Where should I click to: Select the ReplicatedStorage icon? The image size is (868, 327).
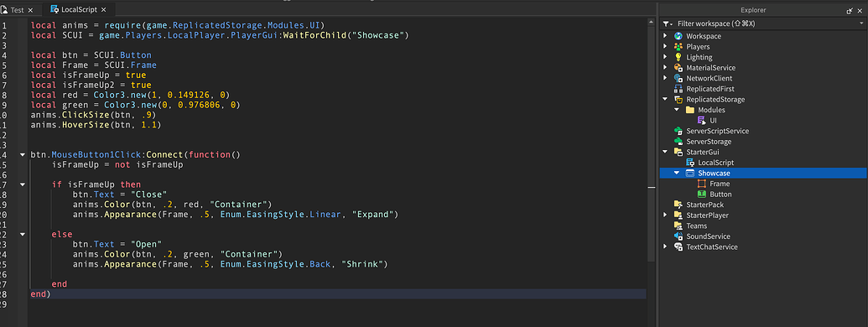click(x=678, y=100)
